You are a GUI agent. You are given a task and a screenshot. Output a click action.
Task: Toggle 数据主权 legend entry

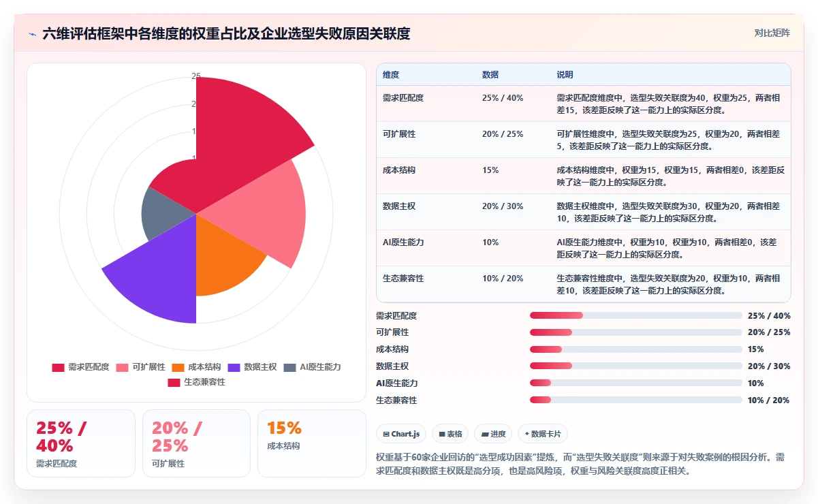pos(252,367)
